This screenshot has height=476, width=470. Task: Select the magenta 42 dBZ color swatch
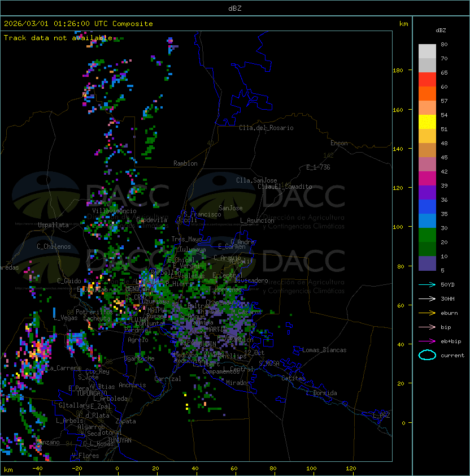(427, 179)
